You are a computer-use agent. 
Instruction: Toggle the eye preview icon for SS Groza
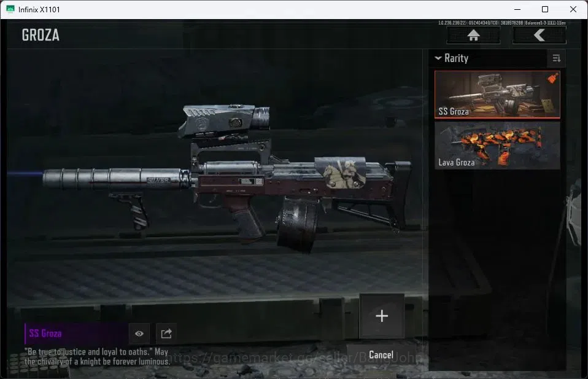click(139, 334)
